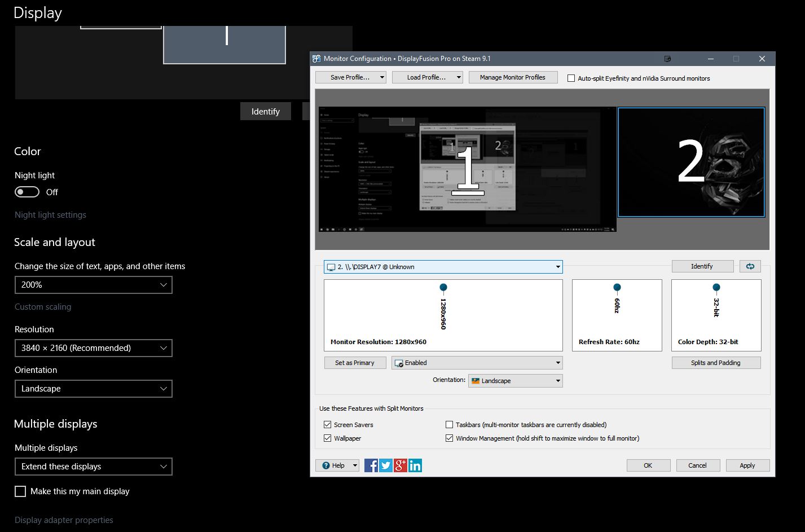Click the Facebook share icon
Viewport: 805px width, 532px height.
(x=371, y=465)
